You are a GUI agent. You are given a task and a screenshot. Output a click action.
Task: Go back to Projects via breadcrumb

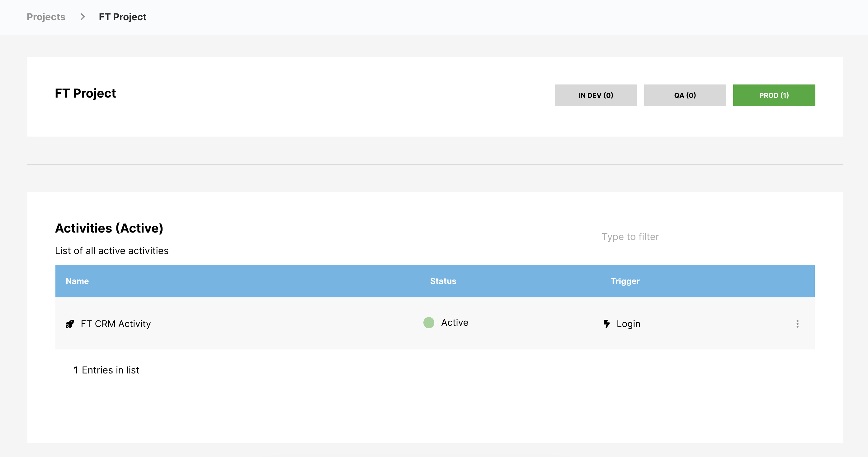46,17
